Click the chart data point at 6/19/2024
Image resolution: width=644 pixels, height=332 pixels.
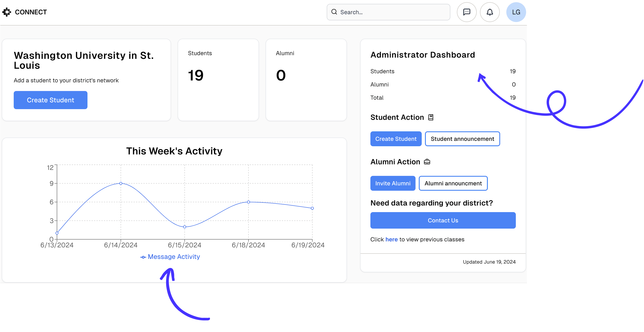tap(312, 208)
